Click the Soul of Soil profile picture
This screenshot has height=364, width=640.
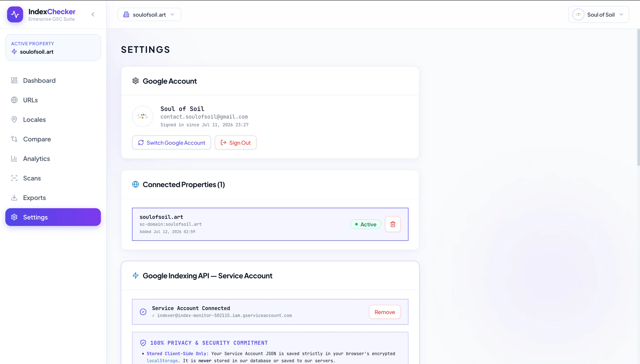143,116
